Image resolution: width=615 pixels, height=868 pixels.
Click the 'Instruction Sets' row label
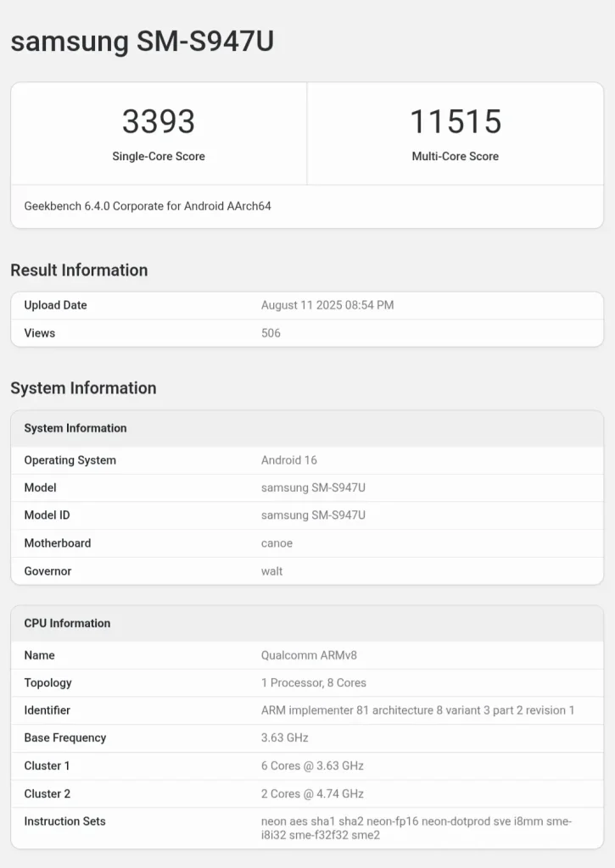click(x=64, y=821)
